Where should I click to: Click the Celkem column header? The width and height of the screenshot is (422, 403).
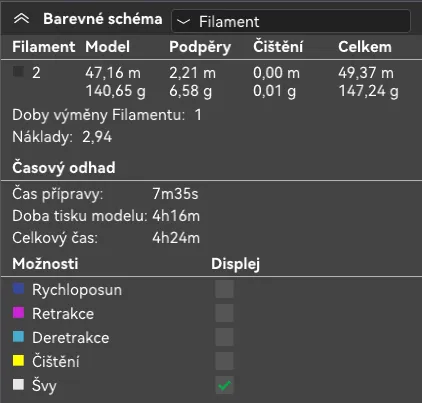365,47
